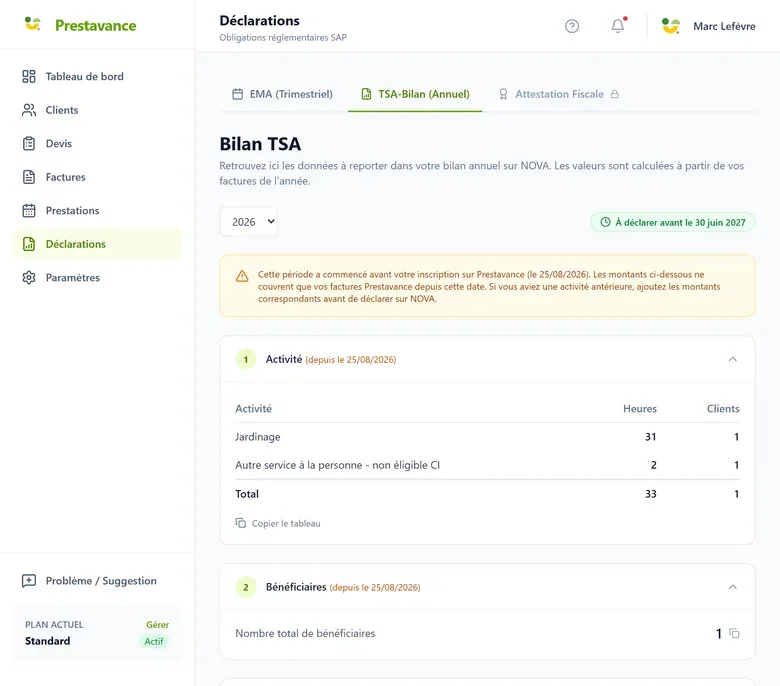Click Nombre total de bénéficiaires label
This screenshot has width=780, height=686.
[x=305, y=633]
